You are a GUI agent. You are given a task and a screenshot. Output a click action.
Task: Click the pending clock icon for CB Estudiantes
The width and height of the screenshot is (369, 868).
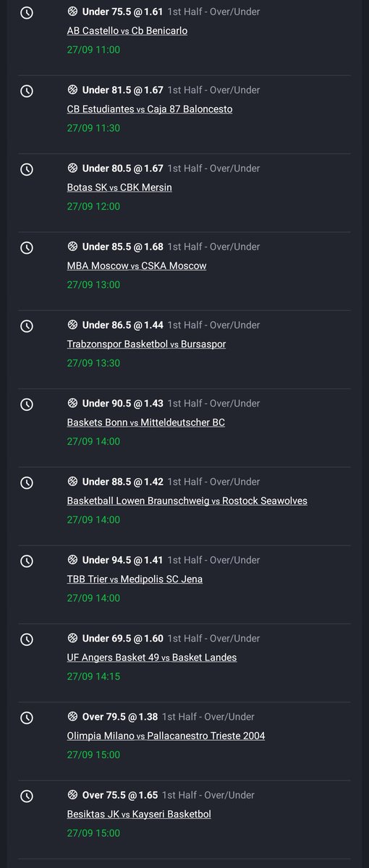[x=27, y=91]
